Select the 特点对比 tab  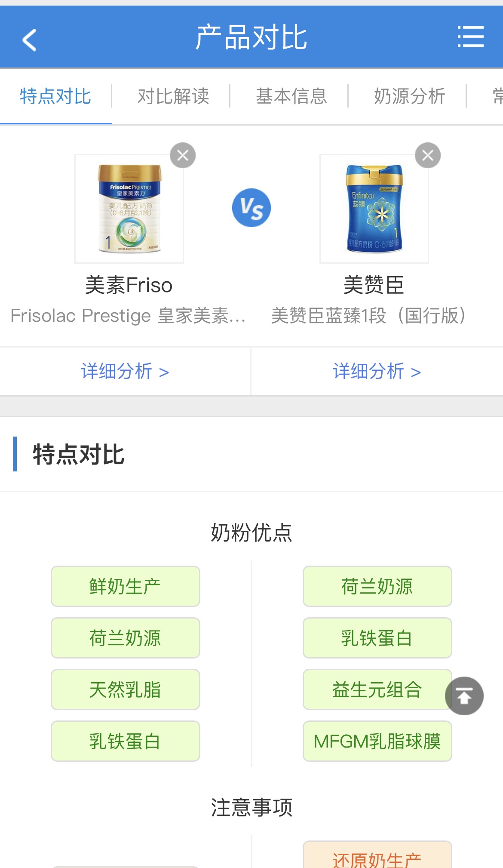coord(55,96)
